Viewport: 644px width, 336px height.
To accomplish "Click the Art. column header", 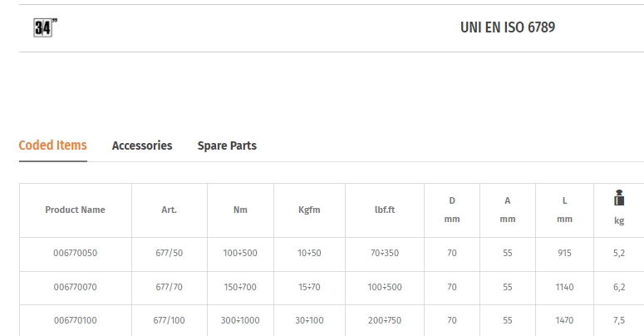I will click(x=170, y=210).
